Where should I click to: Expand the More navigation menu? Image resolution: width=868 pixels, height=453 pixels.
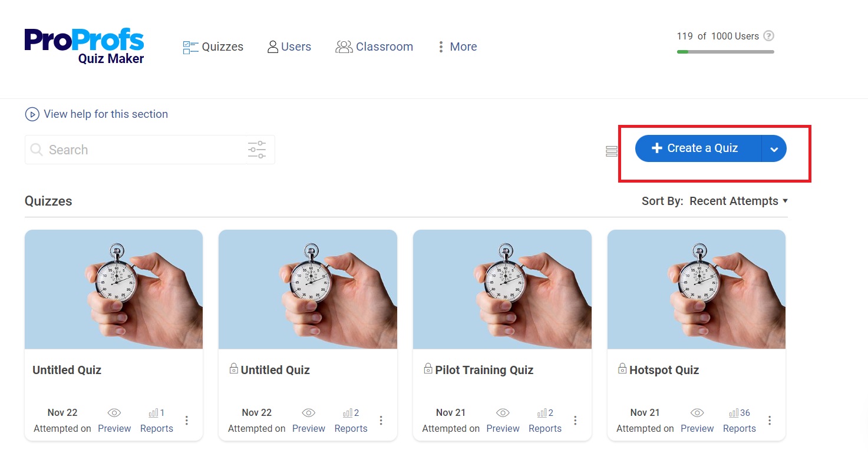click(x=457, y=47)
